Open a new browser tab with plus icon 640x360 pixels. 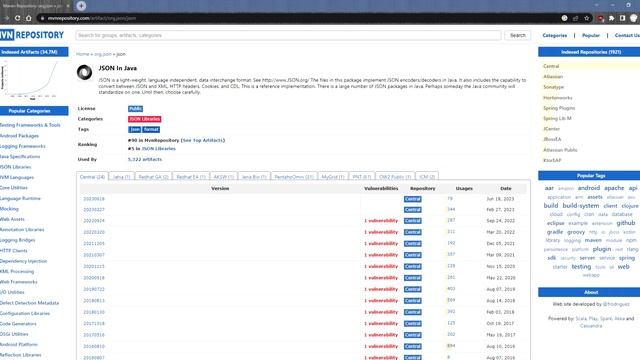(x=81, y=6)
